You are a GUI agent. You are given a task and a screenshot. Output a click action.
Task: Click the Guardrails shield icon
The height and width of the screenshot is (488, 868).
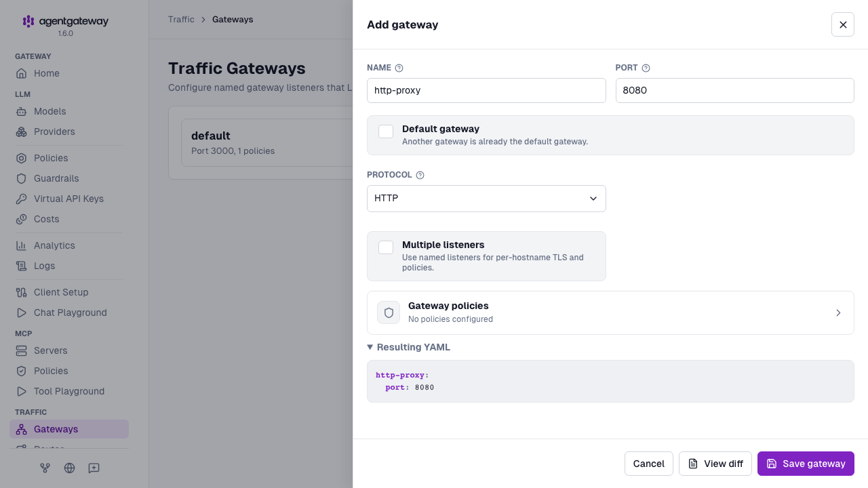point(22,178)
